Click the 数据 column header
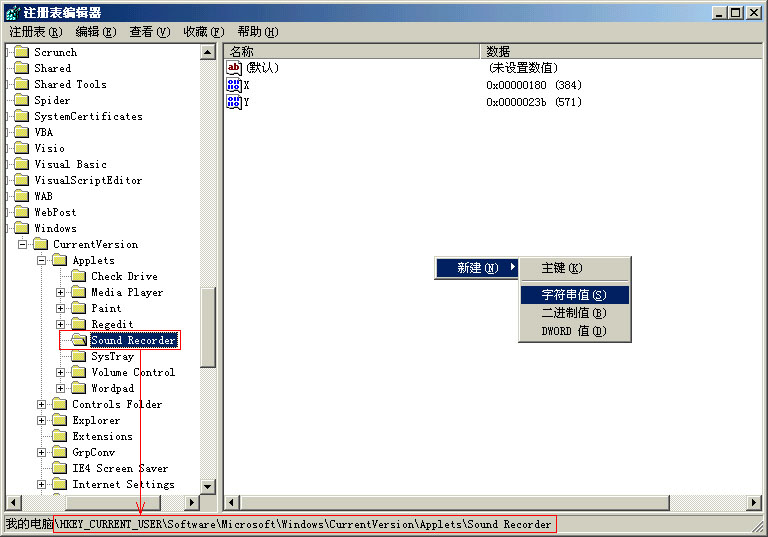 coord(621,51)
